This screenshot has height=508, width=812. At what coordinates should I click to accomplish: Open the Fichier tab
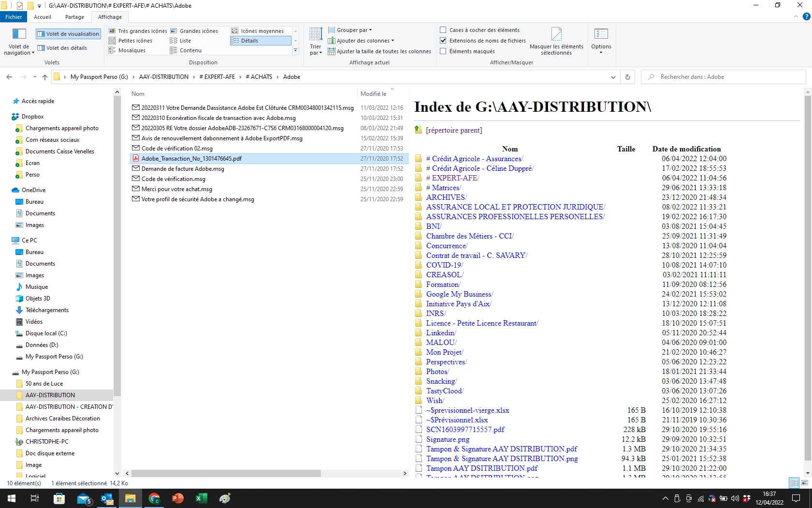click(14, 17)
